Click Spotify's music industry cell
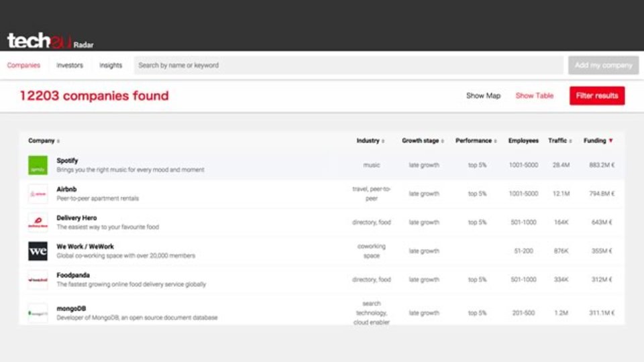This screenshot has height=362, width=644. (x=371, y=165)
